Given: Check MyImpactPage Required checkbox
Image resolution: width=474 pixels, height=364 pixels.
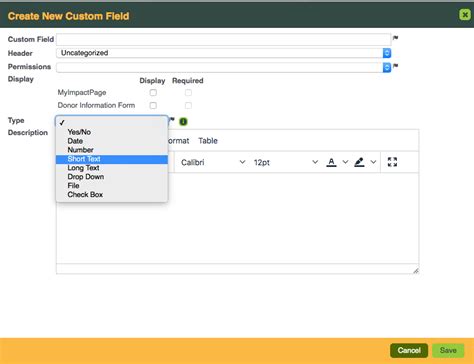Looking at the screenshot, I should (x=188, y=92).
